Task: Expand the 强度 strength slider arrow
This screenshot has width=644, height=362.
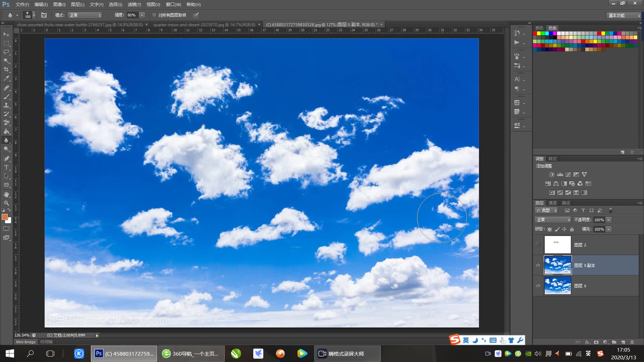Action: (x=142, y=15)
